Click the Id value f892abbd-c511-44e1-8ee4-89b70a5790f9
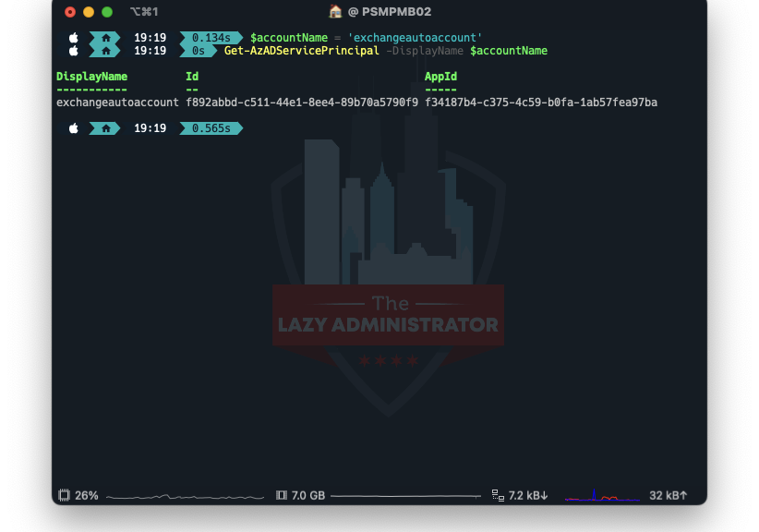 click(302, 103)
